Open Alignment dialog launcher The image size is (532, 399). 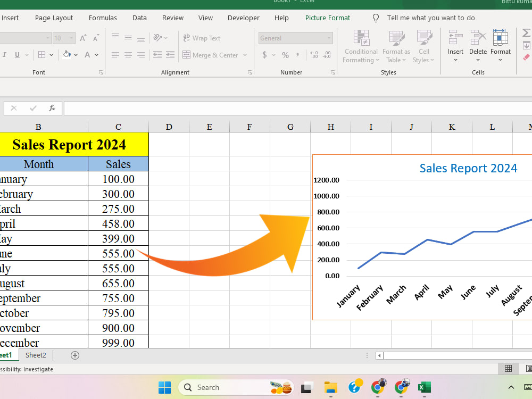click(x=250, y=72)
